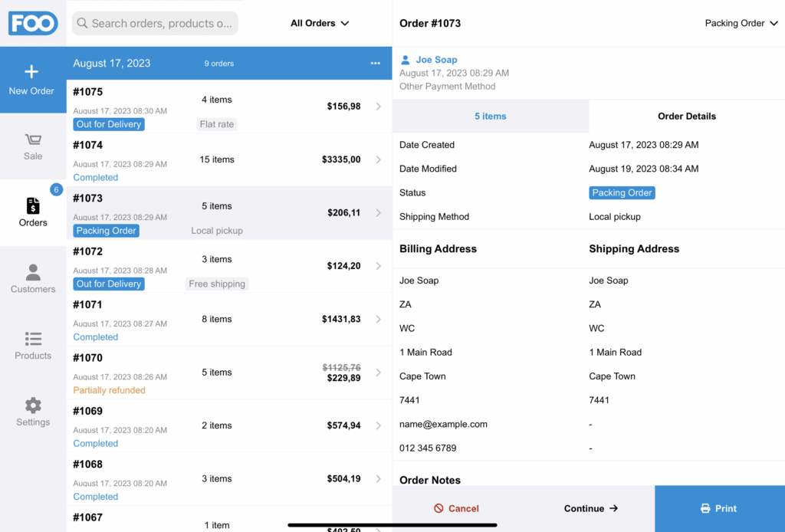Open Settings via the gear icon
The height and width of the screenshot is (532, 785).
[32, 405]
